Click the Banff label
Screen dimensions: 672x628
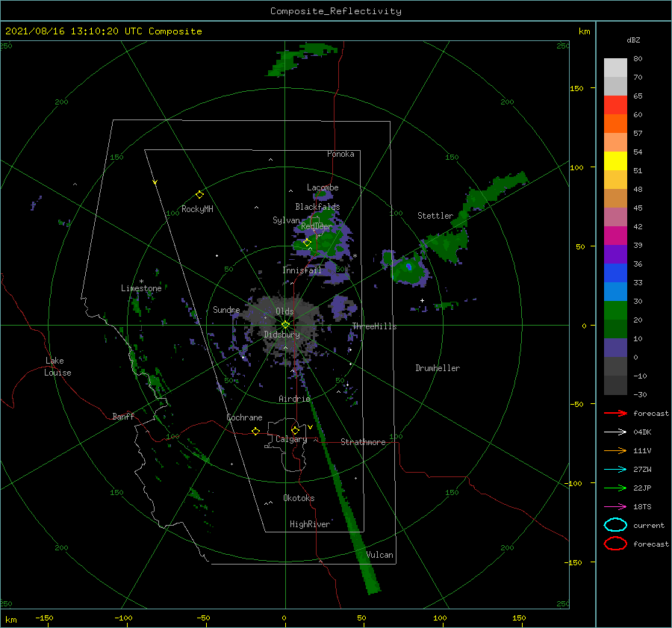click(123, 416)
